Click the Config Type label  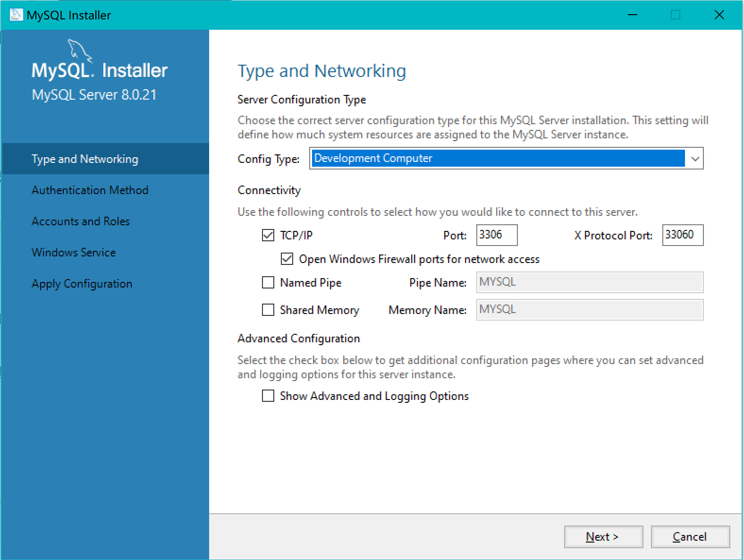(x=269, y=159)
